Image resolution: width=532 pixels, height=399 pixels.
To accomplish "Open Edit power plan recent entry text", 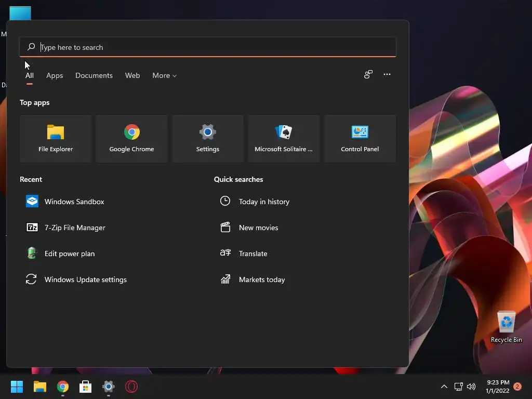I will coord(70,254).
